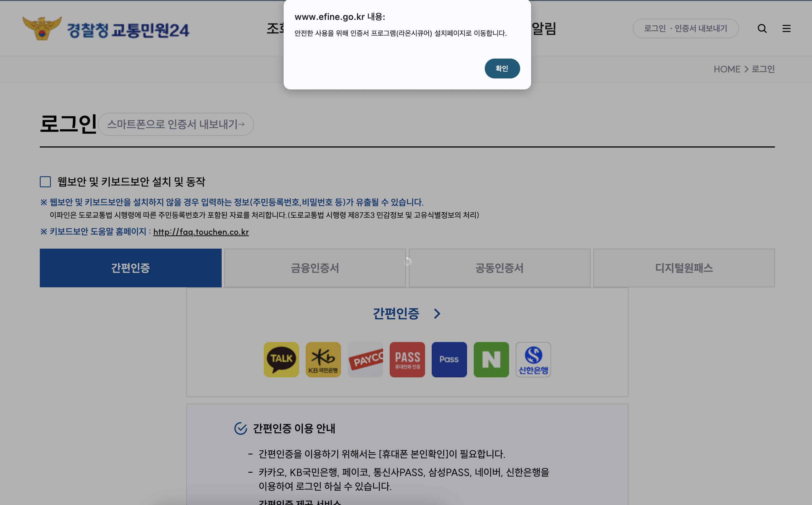Pick the Samsung Pass login icon
The image size is (812, 505).
(x=449, y=359)
